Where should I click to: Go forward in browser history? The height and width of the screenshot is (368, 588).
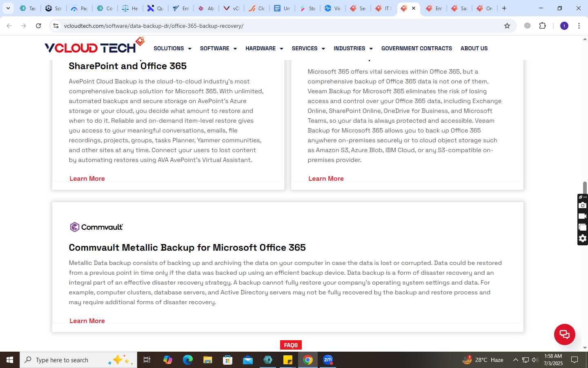(x=24, y=26)
